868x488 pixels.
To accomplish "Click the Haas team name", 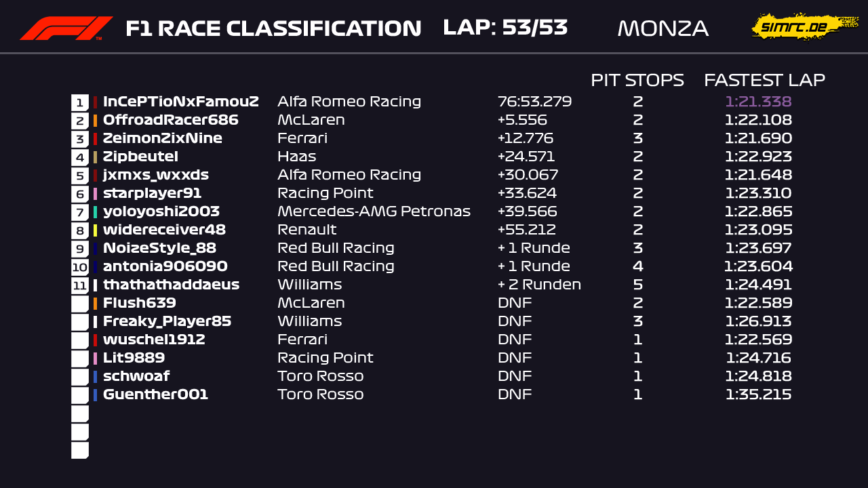I will [296, 157].
